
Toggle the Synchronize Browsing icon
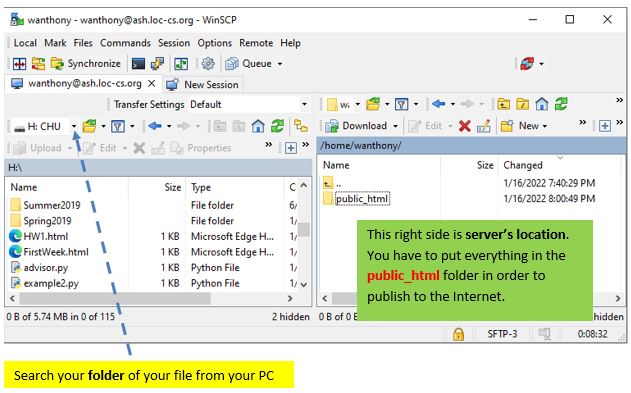181,64
